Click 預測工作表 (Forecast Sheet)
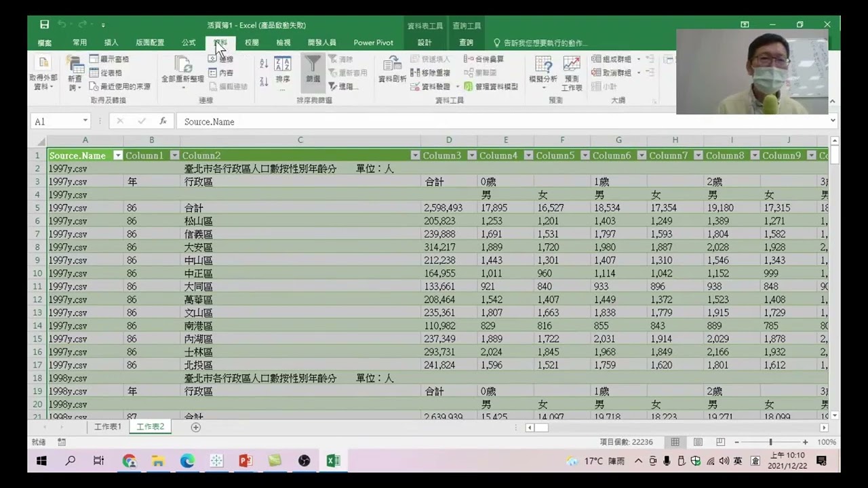Screen dimensions: 868x488 [572, 74]
